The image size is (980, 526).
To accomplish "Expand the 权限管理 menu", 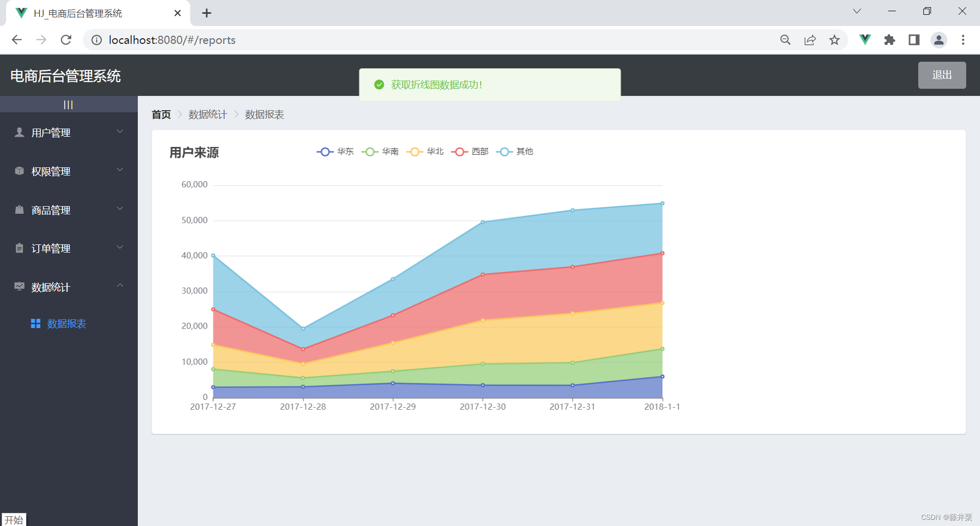I will [68, 171].
